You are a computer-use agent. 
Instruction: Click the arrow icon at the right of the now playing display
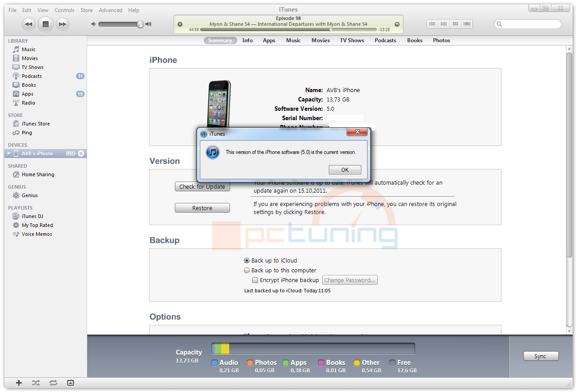397,24
